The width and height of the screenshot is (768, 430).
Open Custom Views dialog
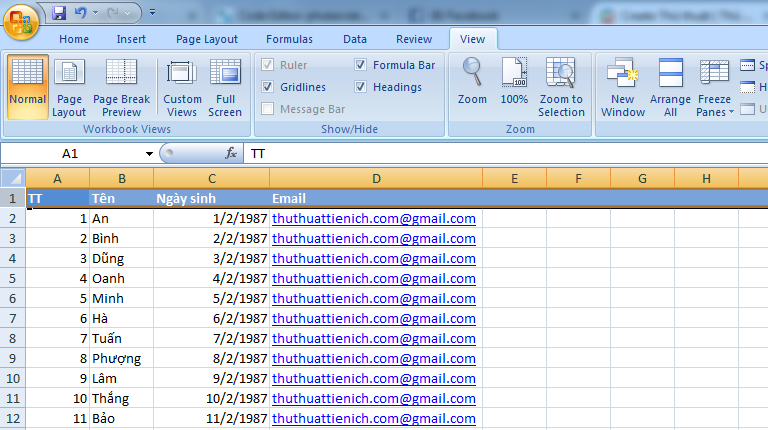(x=182, y=87)
